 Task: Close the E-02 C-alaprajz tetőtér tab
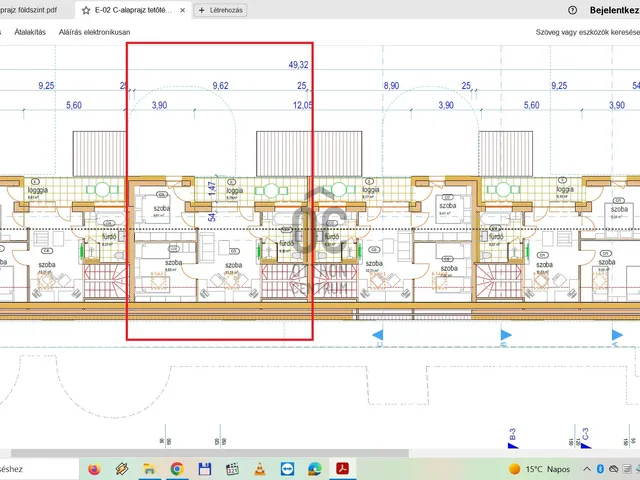click(x=182, y=10)
